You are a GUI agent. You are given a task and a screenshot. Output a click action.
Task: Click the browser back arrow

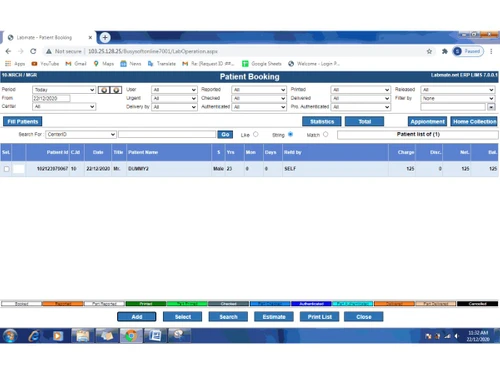point(8,51)
